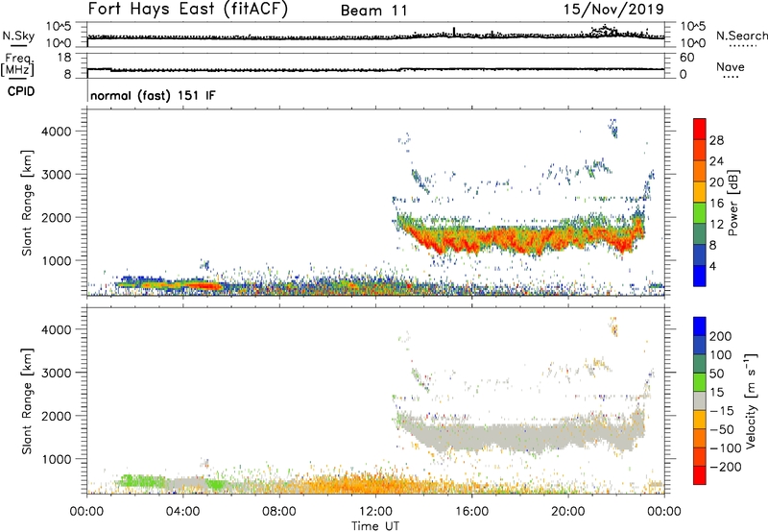Click the 4000 tick on the power panel
Viewport: 768px width, 532px height.
[56, 132]
